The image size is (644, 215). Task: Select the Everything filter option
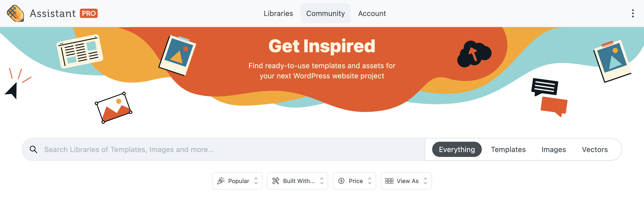(x=457, y=149)
